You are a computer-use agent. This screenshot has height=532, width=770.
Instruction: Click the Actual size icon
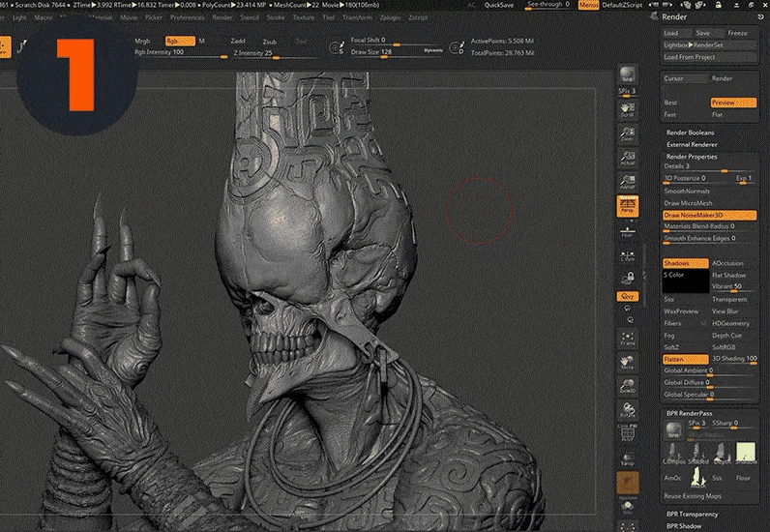coord(627,159)
